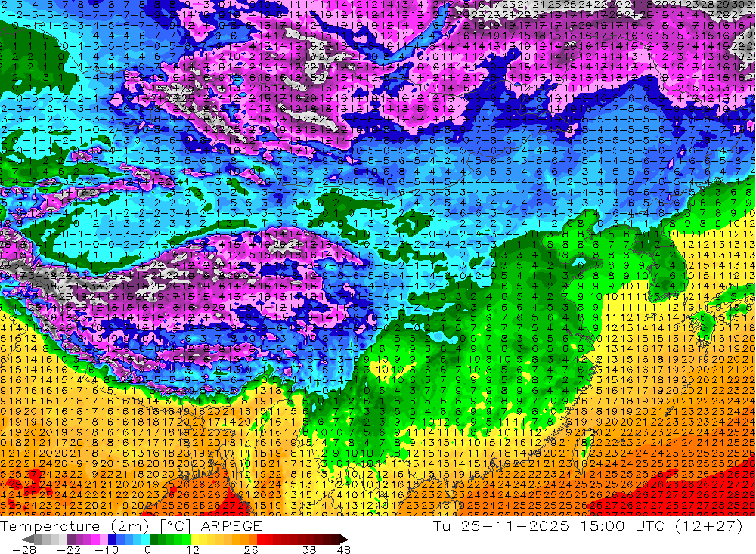This screenshot has width=756, height=554.
Task: Click the '12' legend value
Action: click(x=192, y=549)
